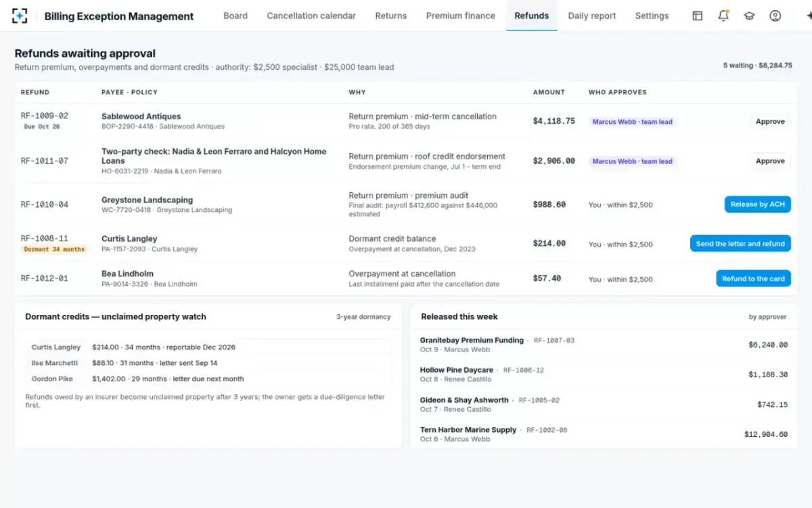This screenshot has height=508, width=812.
Task: Click the $57.40 amount
Action: click(x=547, y=278)
